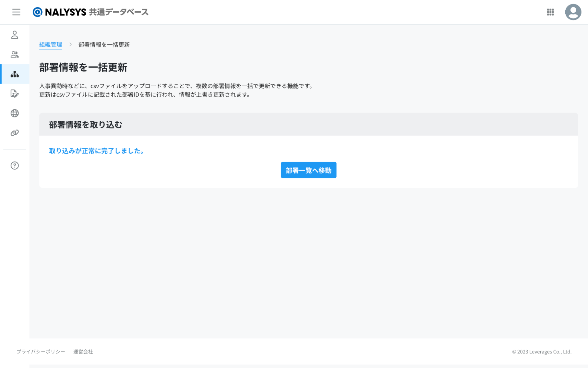The height and width of the screenshot is (368, 588).
Task: Open the 運営会社 footer link
Action: [x=83, y=352]
